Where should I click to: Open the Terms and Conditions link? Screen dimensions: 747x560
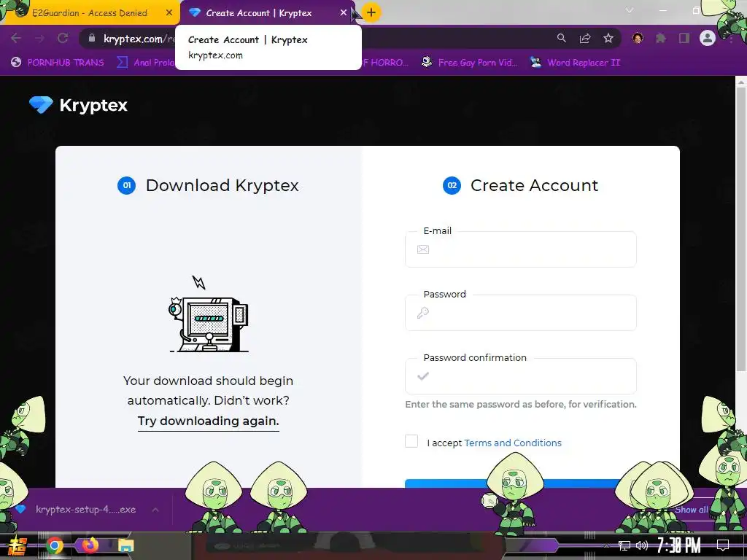tap(513, 443)
